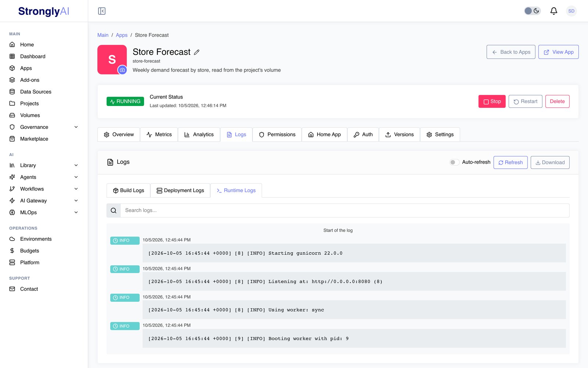Select the Build Logs tab
The width and height of the screenshot is (588, 368).
tap(128, 191)
